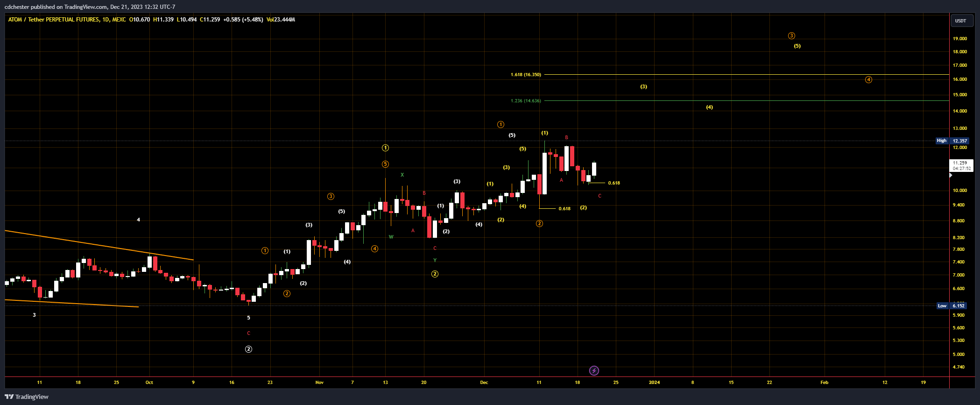980x405 pixels.
Task: Click the green X wave label
Action: pyautogui.click(x=402, y=175)
